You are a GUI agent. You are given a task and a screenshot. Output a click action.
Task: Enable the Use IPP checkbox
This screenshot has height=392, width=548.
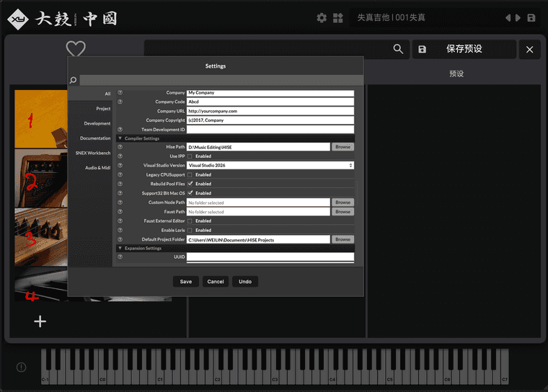(190, 156)
